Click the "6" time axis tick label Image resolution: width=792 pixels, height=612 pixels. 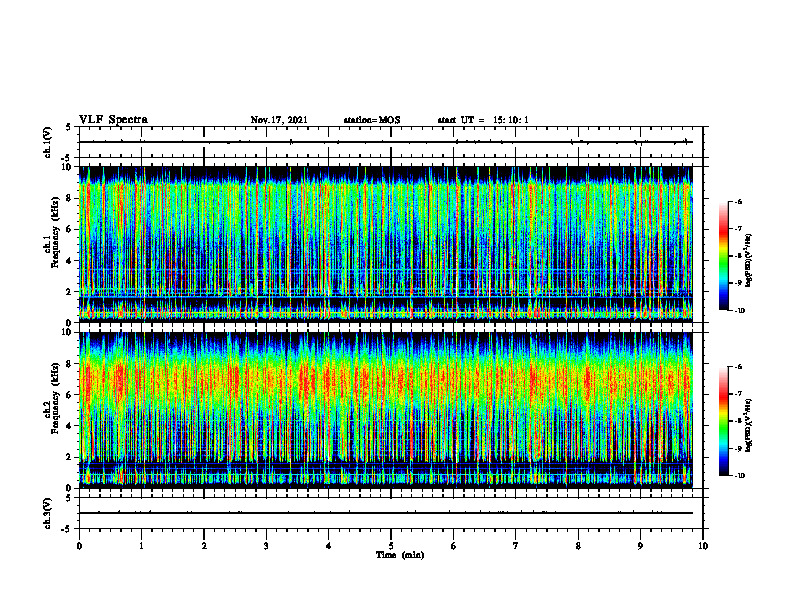454,546
